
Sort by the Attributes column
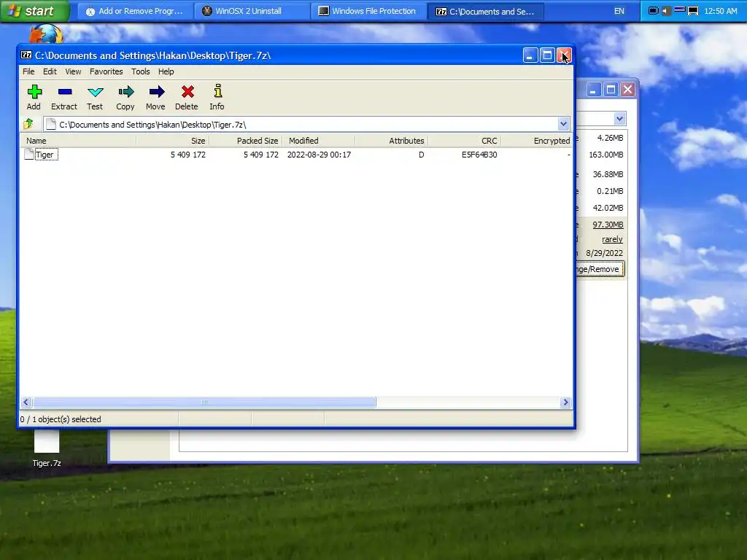coord(391,141)
